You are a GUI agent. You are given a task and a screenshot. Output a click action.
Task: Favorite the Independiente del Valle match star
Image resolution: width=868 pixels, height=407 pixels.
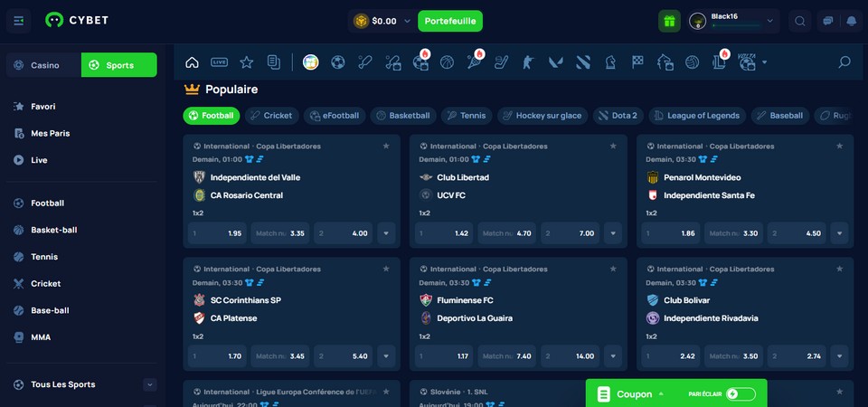point(386,147)
